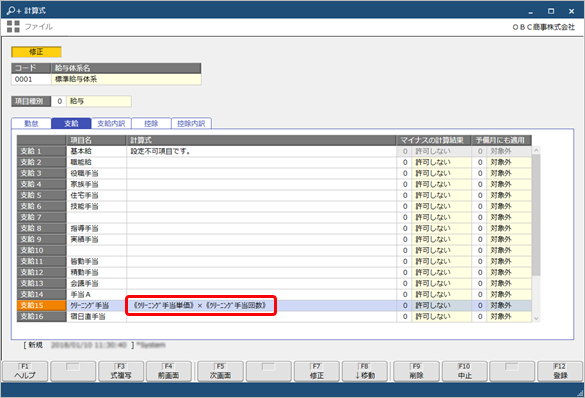Click the 住宅手当 item name cell
Image resolution: width=585 pixels, height=398 pixels.
coord(96,195)
